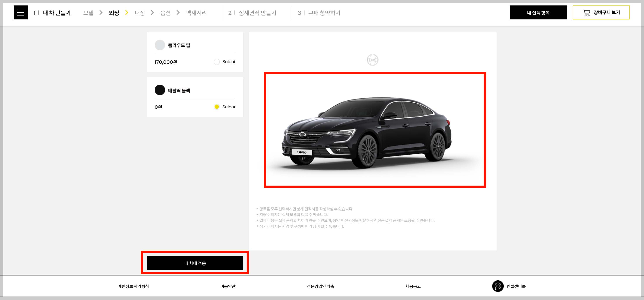Select the 메탈릭 블랙 radio button
The image size is (644, 300).
click(216, 107)
